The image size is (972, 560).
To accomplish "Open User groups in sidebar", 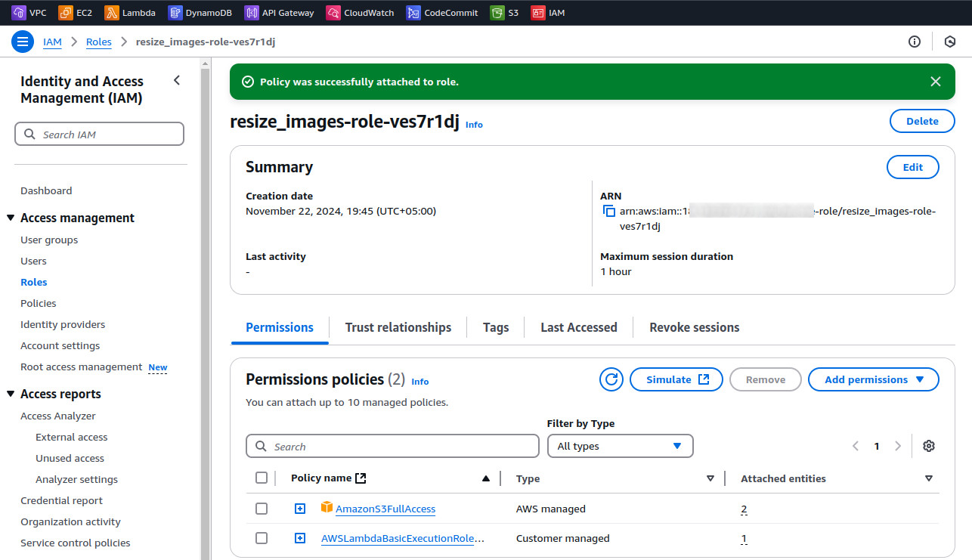I will 49,240.
